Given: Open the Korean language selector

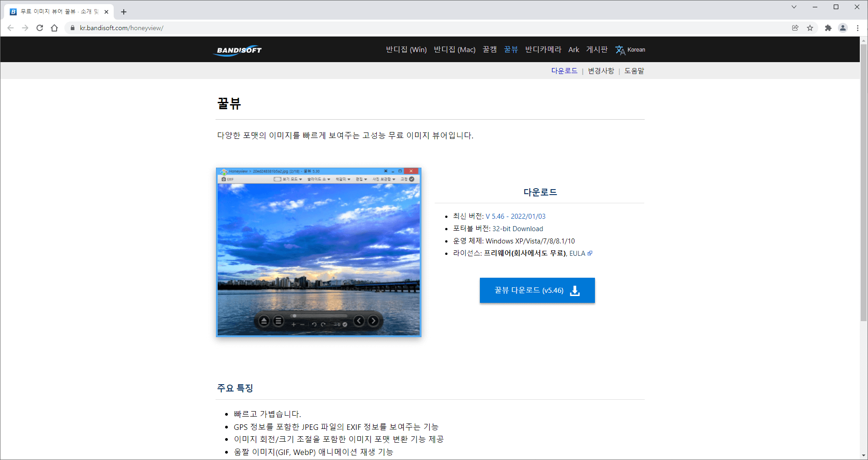Looking at the screenshot, I should 636,50.
